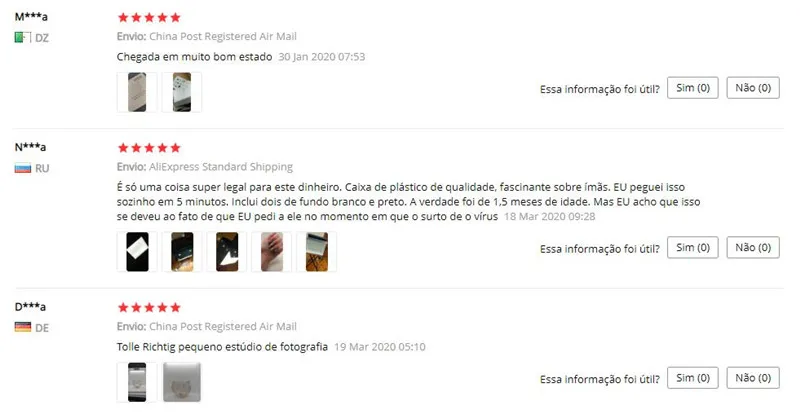Open the hand photo in N***a's review

271,252
